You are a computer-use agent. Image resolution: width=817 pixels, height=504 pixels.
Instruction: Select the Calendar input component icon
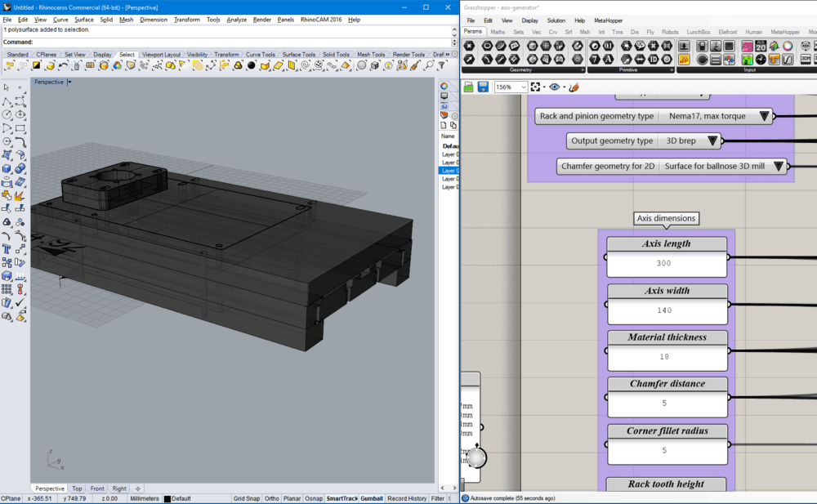coord(761,47)
